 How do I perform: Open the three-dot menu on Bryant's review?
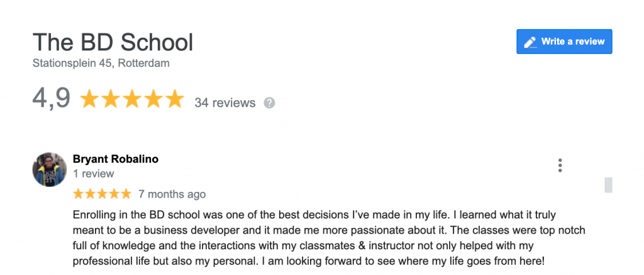560,166
